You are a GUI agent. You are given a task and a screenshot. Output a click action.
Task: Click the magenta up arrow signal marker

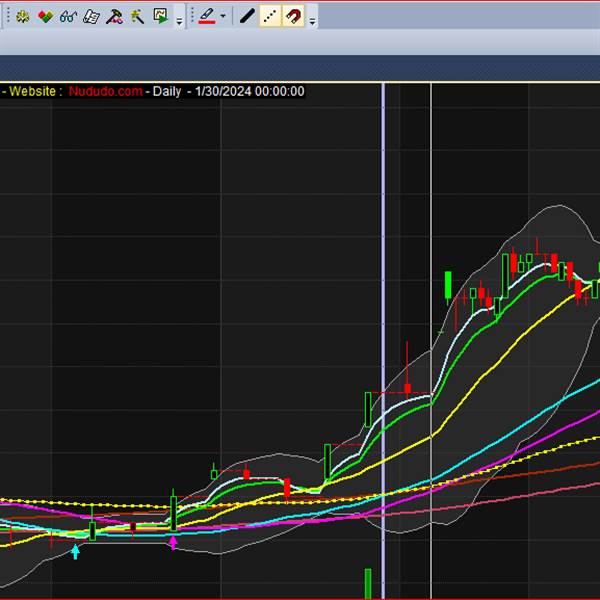[x=173, y=543]
